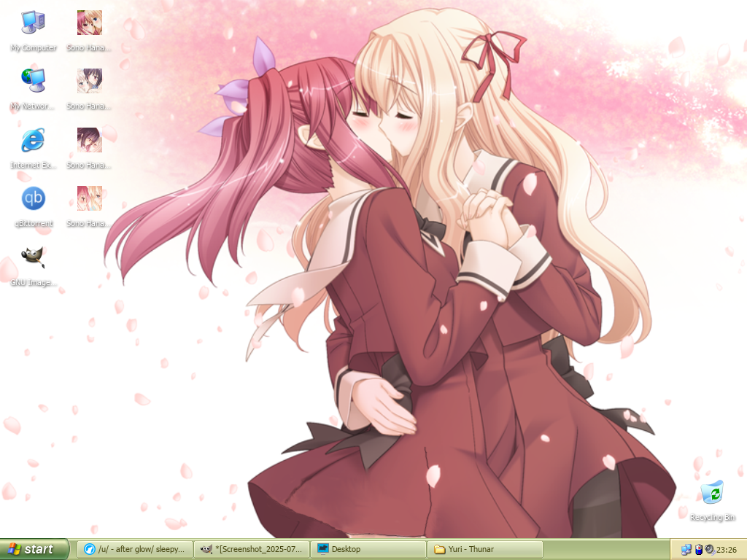
Task: Open the Recycling Bin icon
Action: pyautogui.click(x=712, y=500)
